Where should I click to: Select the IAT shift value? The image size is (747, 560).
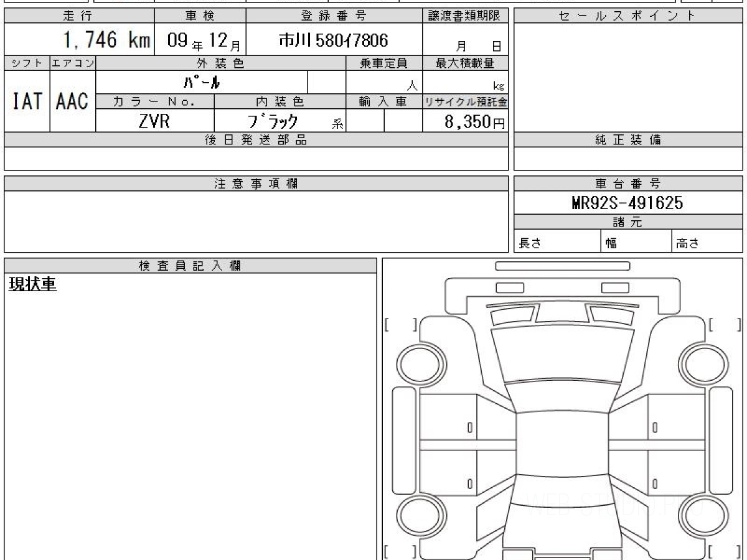coord(27,101)
